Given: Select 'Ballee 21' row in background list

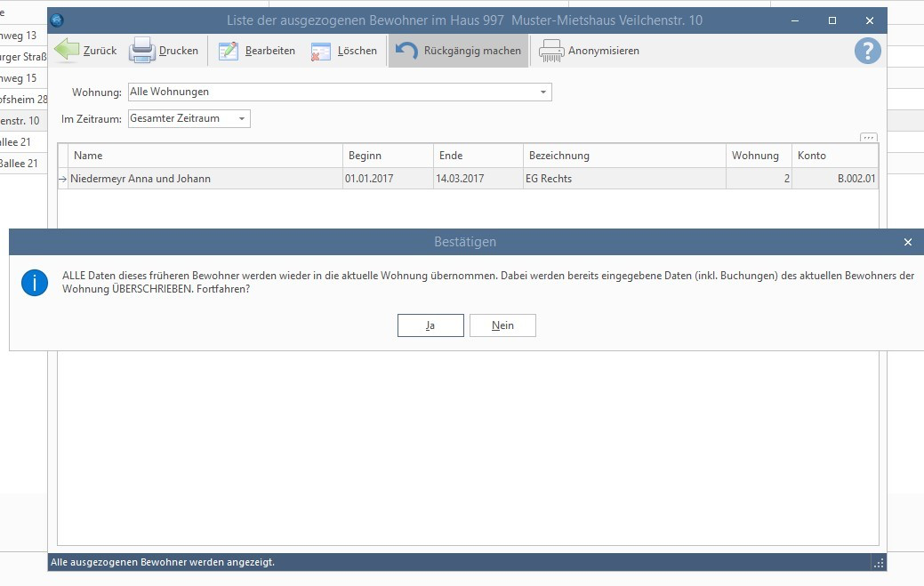Looking at the screenshot, I should (24, 163).
